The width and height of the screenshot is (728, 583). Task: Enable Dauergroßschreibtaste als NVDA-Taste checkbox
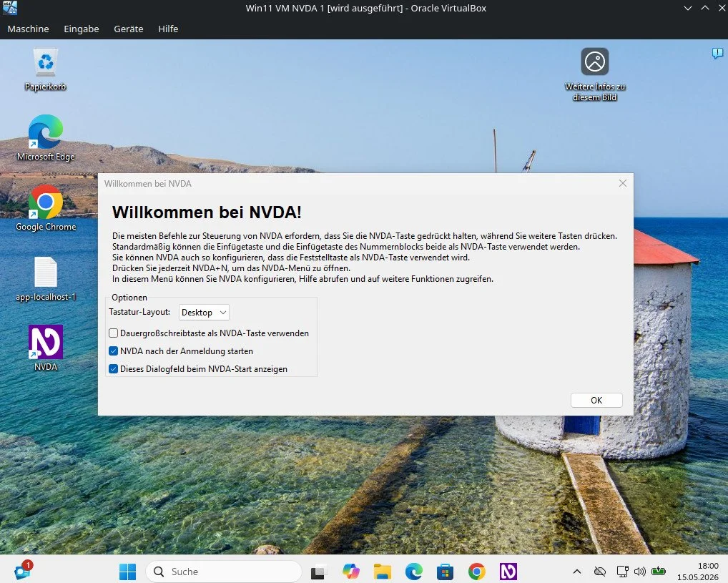[113, 333]
